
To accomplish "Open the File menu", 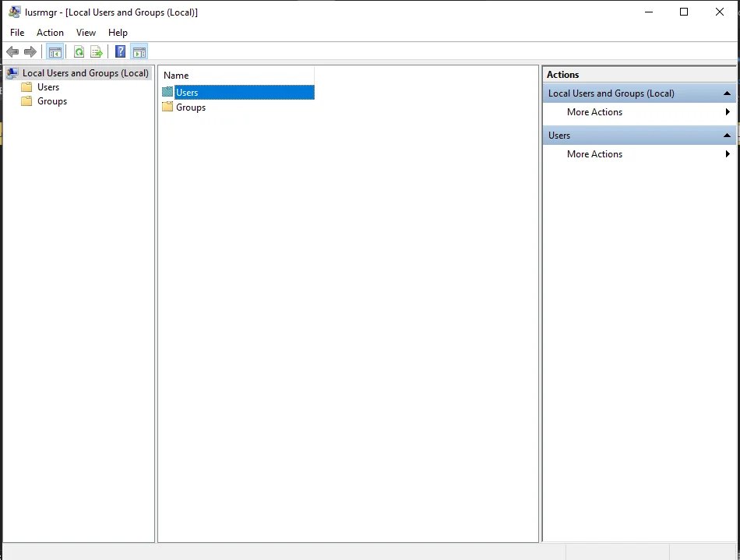I will coord(17,33).
